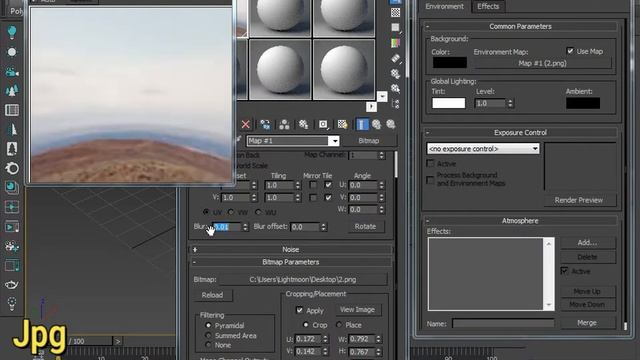
Task: Click the Bitmap map type button
Action: pos(369,141)
